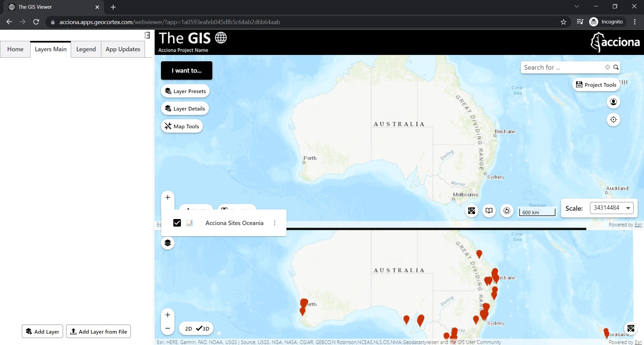Click the lone red pin north of Brisbane
Viewport: 644px width, 345px height.
479,255
